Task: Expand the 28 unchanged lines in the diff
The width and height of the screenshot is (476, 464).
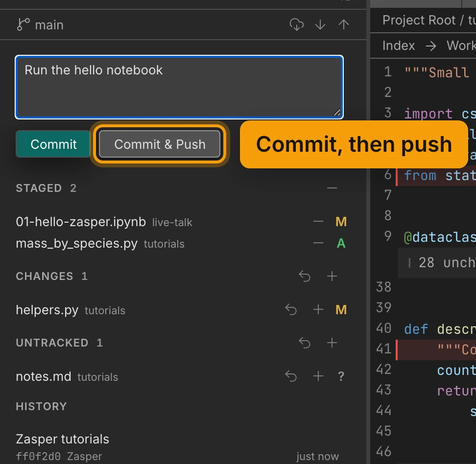Action: click(437, 263)
